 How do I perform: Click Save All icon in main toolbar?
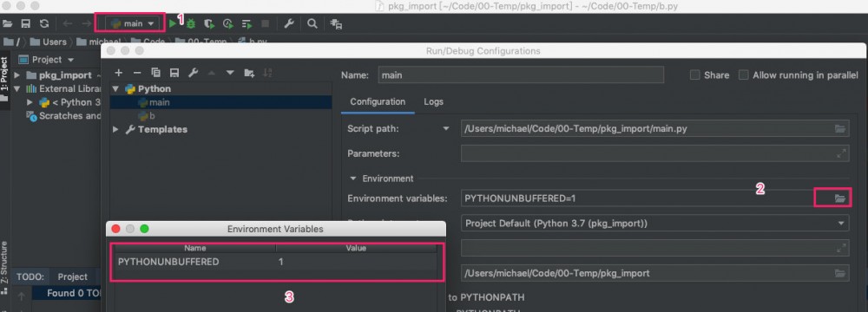coord(25,23)
